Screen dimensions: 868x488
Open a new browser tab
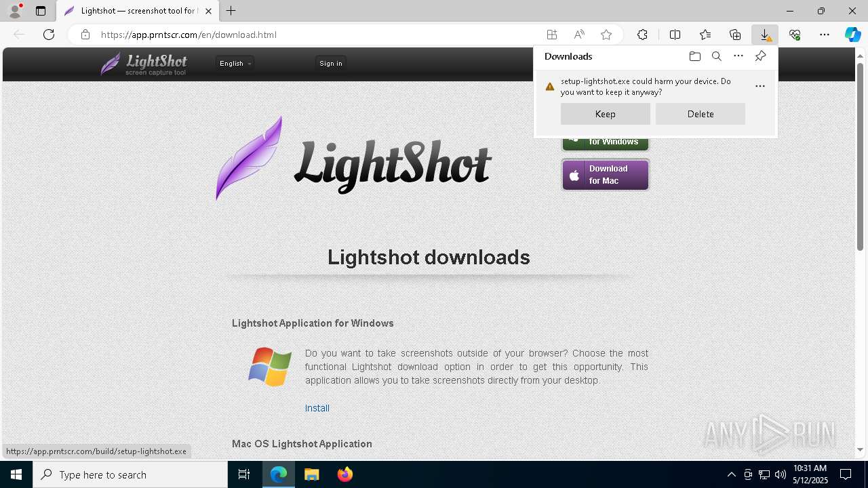tap(231, 11)
